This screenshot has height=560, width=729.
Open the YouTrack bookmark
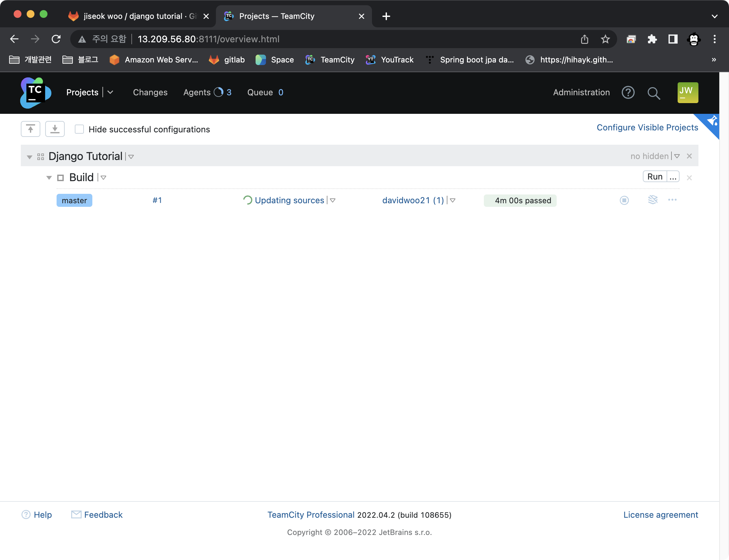(389, 60)
